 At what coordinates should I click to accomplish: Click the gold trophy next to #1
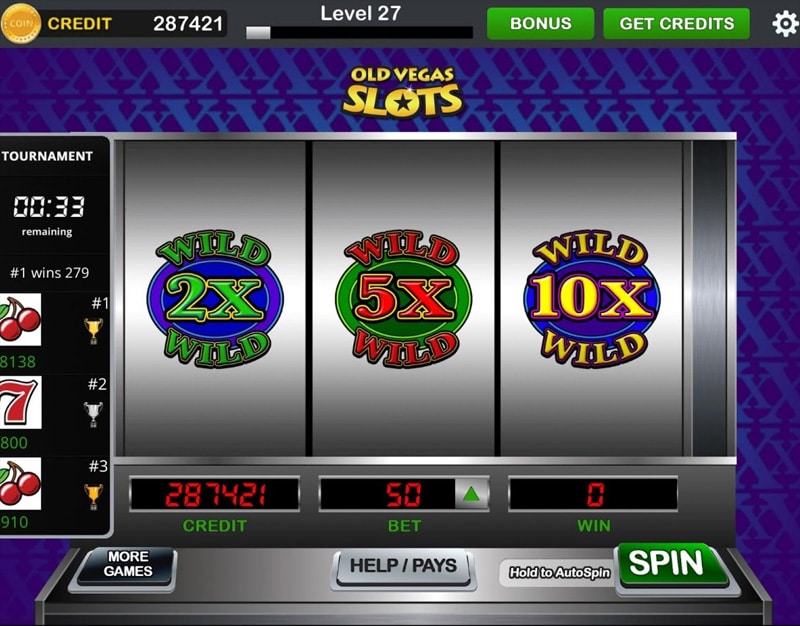(93, 331)
